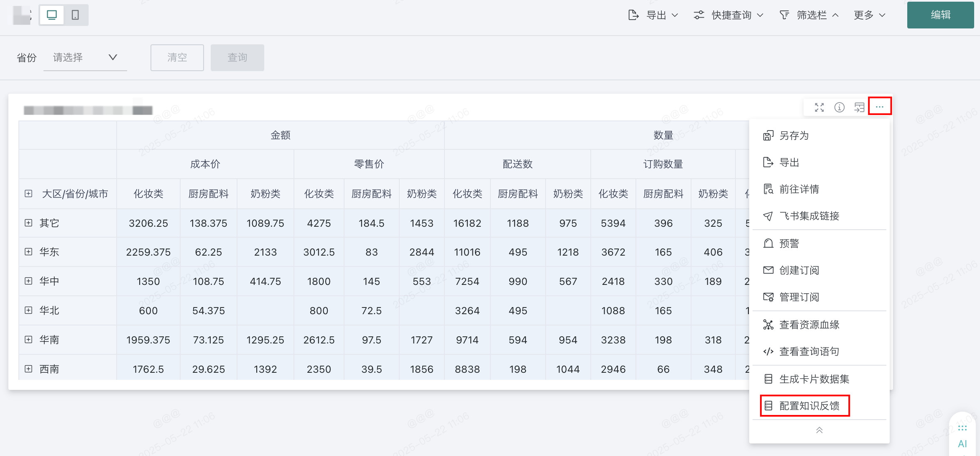Open the AI assistant floating button
Viewport: 980px width, 456px height.
962,436
